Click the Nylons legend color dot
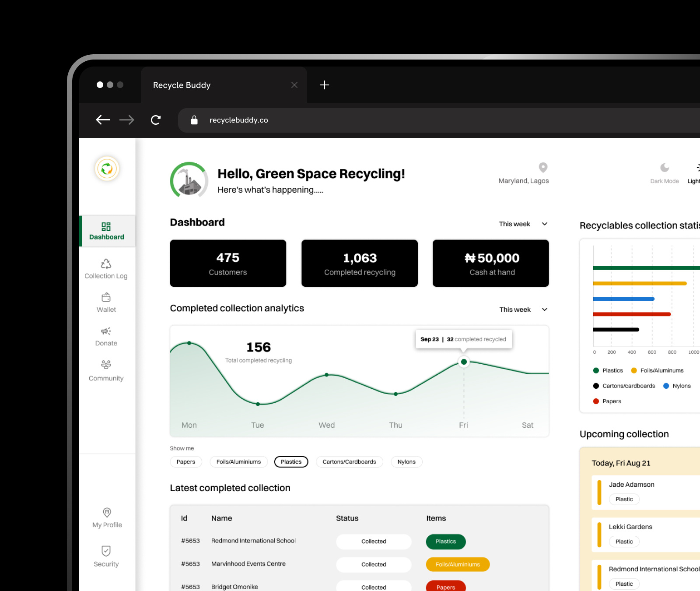700x591 pixels. (666, 386)
